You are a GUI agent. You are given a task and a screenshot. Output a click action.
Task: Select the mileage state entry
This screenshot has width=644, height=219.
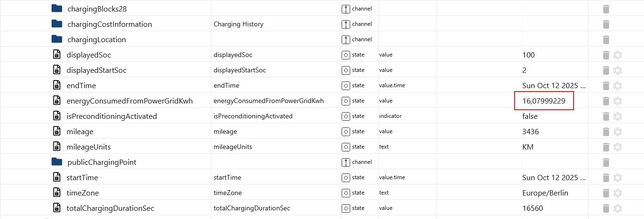tap(80, 132)
